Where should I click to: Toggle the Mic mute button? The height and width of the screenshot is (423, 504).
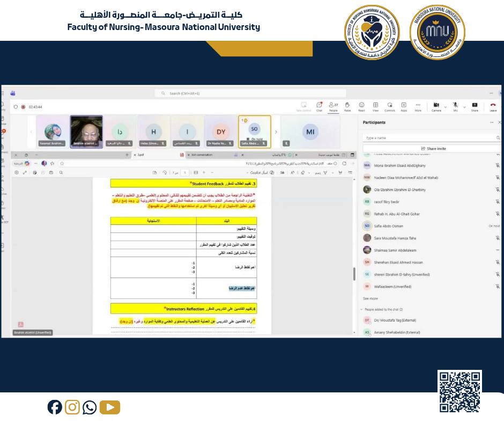point(455,106)
